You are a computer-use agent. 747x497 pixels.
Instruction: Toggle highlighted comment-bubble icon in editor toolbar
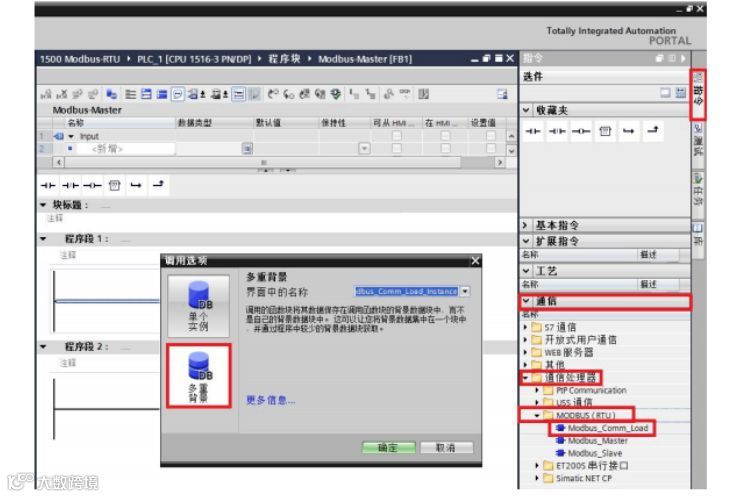[x=178, y=94]
